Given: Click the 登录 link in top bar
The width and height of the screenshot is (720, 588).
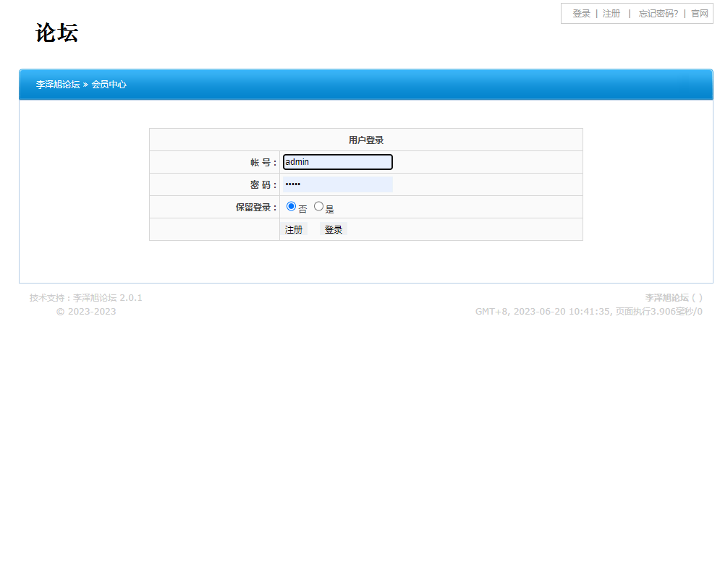Looking at the screenshot, I should pyautogui.click(x=581, y=14).
